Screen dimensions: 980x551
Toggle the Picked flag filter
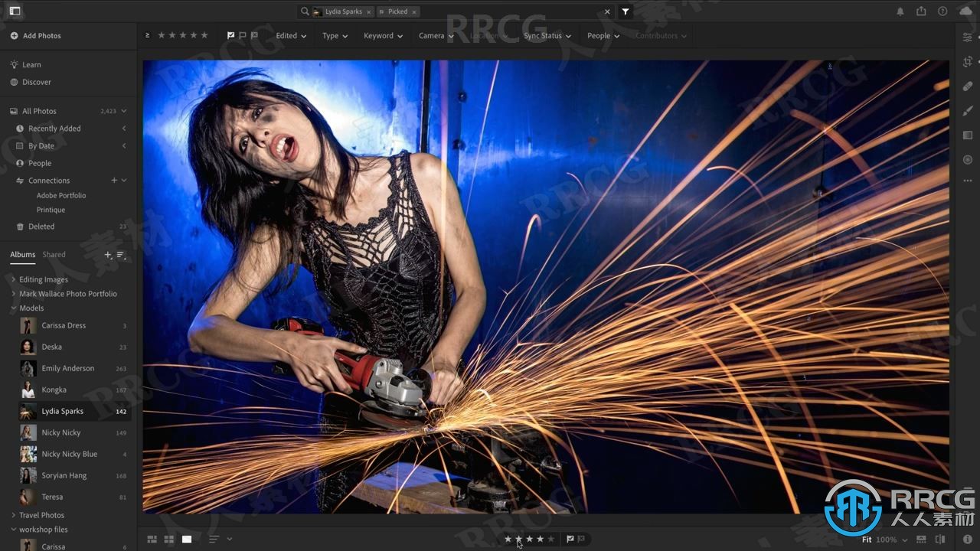point(231,35)
